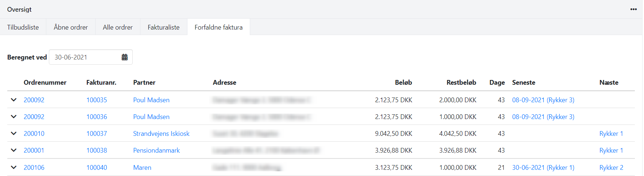The width and height of the screenshot is (644, 176).
Task: Open partner Strandvejens Iskiosk
Action: pyautogui.click(x=161, y=134)
